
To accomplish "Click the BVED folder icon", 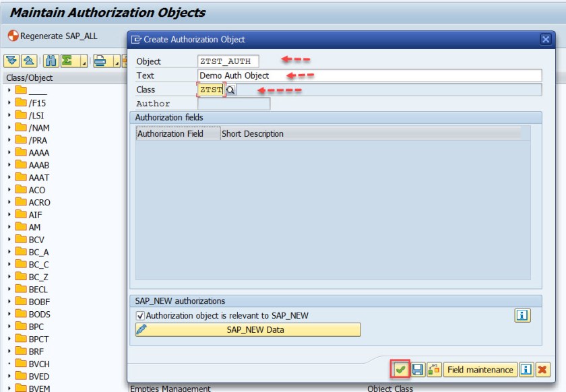I will [x=21, y=376].
